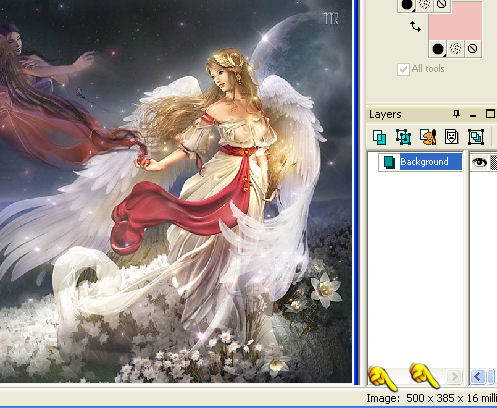The width and height of the screenshot is (497, 408).
Task: Open background material color style flyout
Action: coord(438,49)
